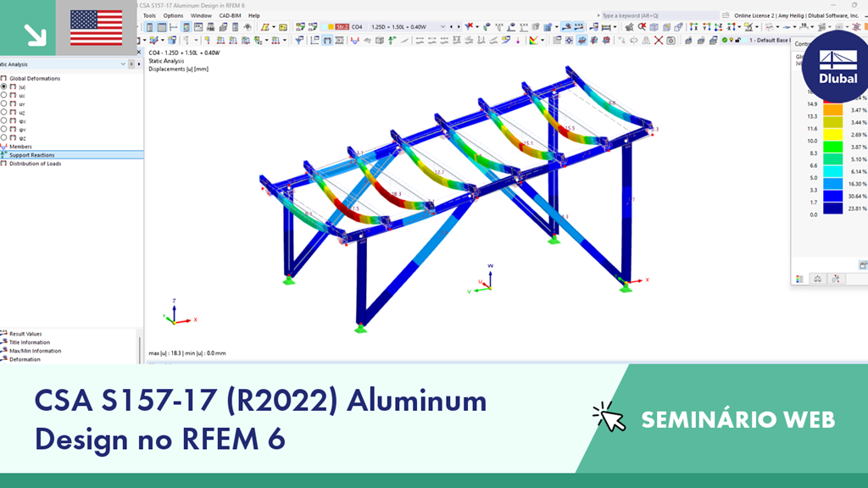
Task: Click the first tab icon at control panel bottom
Action: (x=799, y=279)
